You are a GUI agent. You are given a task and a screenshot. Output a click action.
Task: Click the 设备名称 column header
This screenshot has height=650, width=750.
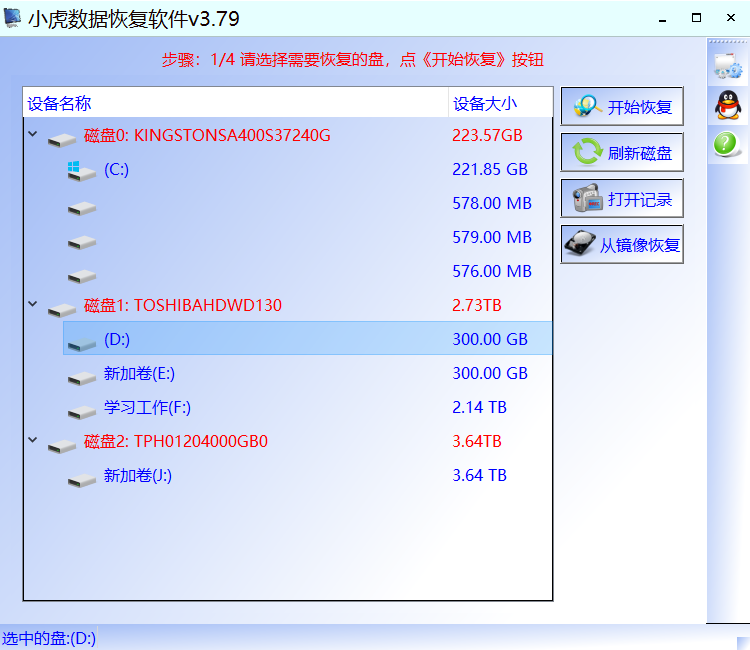pyautogui.click(x=235, y=103)
